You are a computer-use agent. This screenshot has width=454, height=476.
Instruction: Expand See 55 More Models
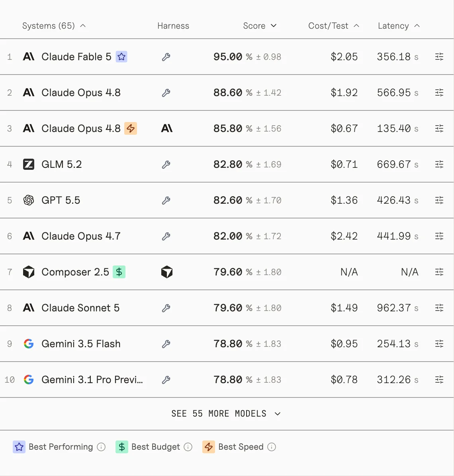pos(226,413)
